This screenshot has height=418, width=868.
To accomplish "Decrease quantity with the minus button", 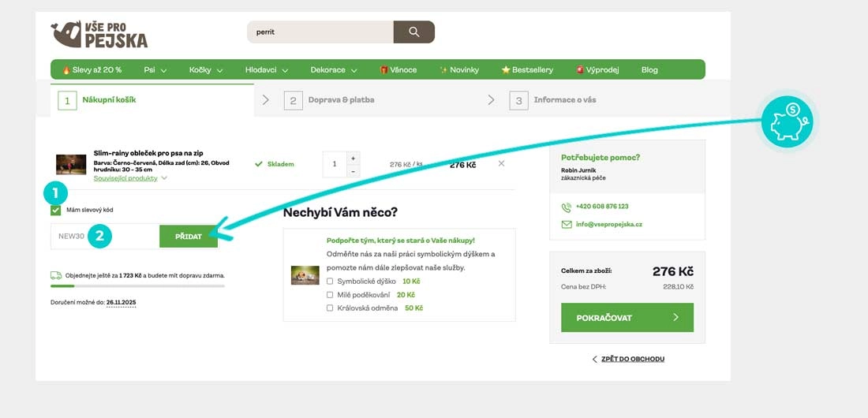I will pyautogui.click(x=352, y=171).
